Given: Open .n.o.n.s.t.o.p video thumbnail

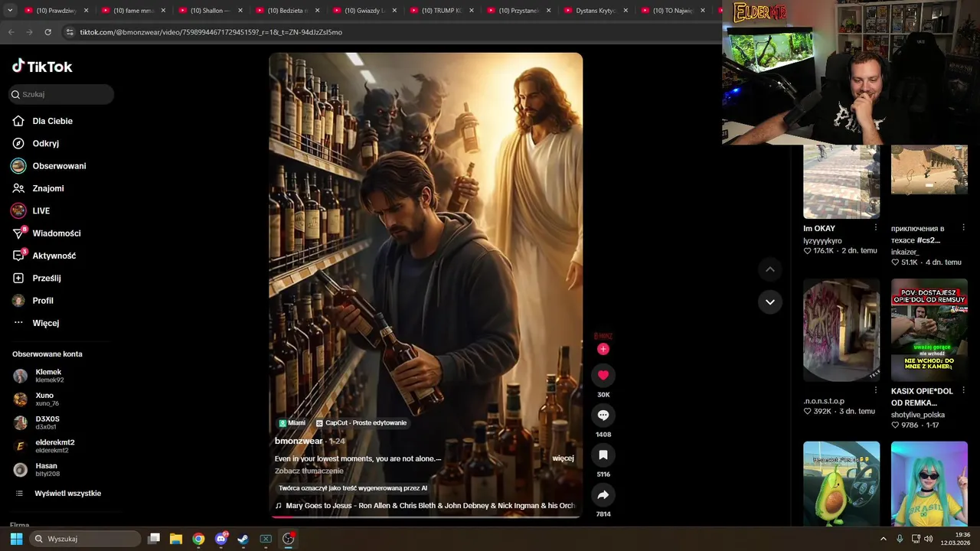Looking at the screenshot, I should coord(841,330).
